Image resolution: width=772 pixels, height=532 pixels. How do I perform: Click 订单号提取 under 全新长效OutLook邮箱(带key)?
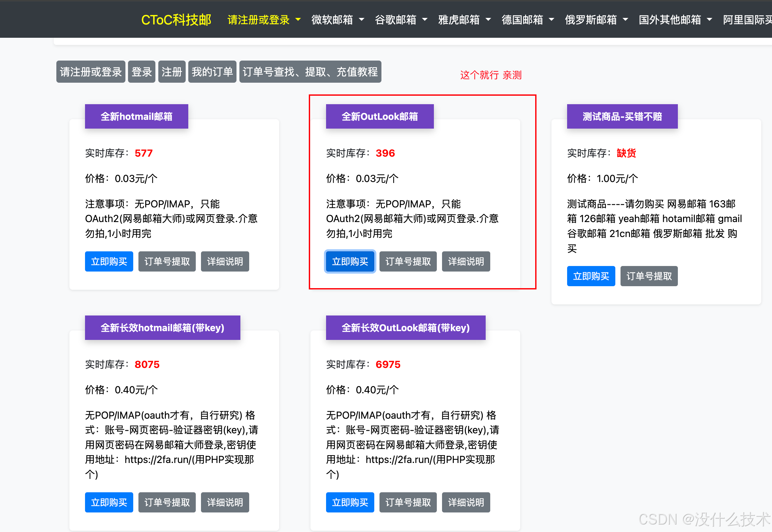click(x=408, y=502)
